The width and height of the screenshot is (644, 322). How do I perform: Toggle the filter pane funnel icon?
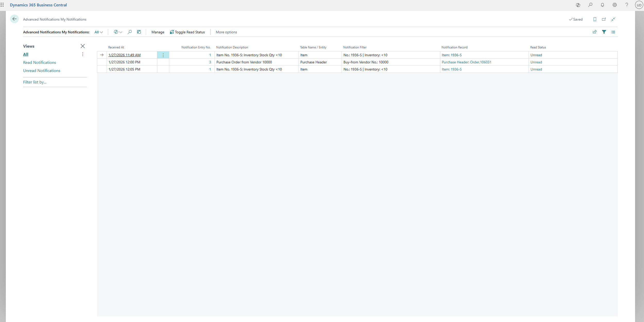point(604,32)
